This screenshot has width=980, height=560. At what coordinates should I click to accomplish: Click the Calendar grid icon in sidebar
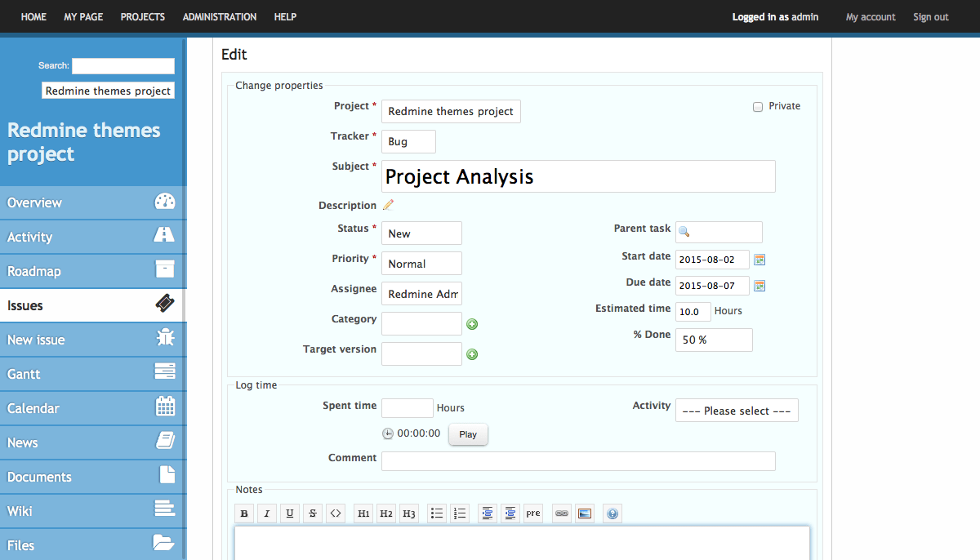point(165,407)
